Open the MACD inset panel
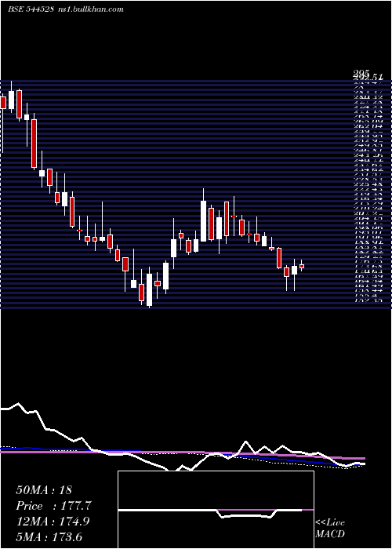The width and height of the screenshot is (392, 549). [216, 510]
